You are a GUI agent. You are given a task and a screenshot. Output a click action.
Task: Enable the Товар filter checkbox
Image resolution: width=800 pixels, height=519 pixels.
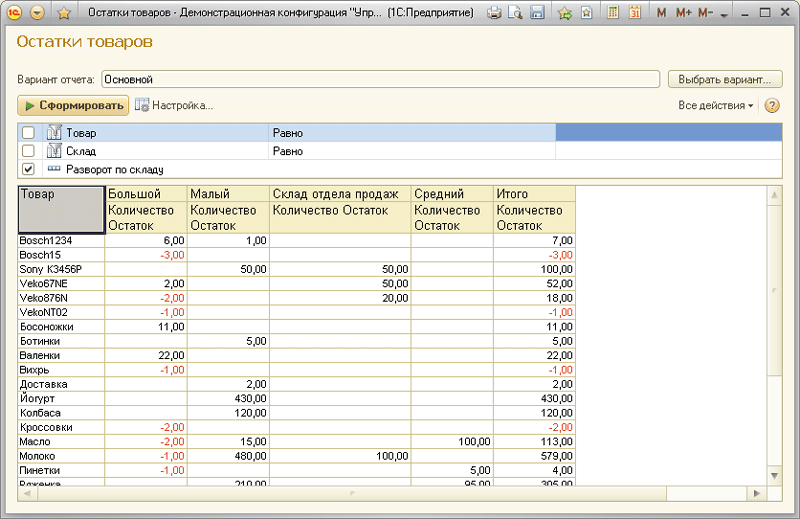28,133
